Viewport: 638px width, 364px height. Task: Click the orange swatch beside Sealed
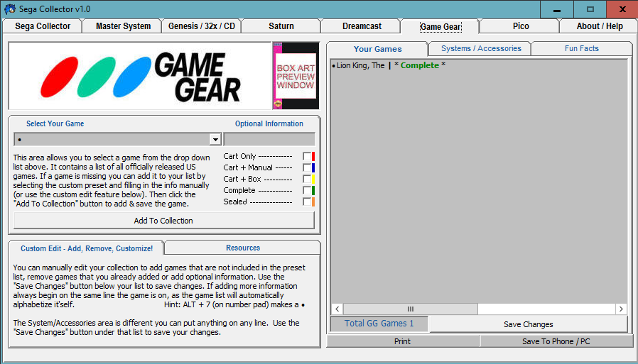coord(313,202)
